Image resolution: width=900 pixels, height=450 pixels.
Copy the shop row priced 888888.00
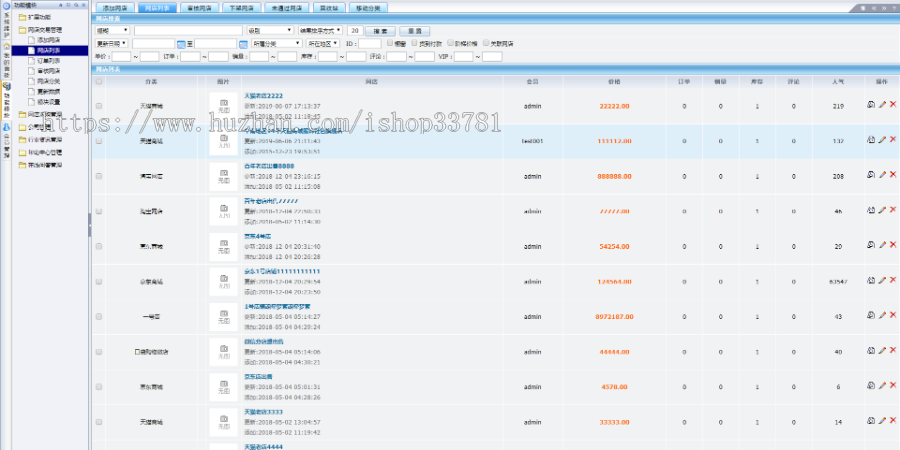pyautogui.click(x=871, y=174)
